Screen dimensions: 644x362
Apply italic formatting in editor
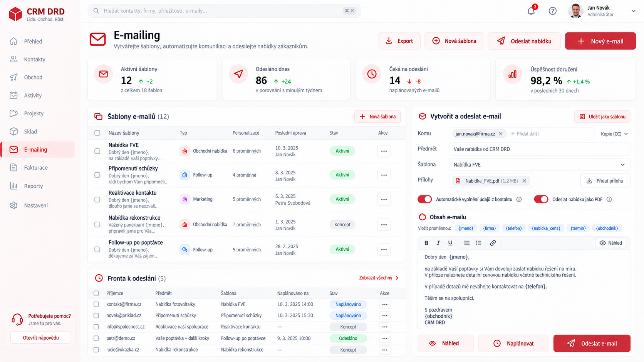pos(438,243)
